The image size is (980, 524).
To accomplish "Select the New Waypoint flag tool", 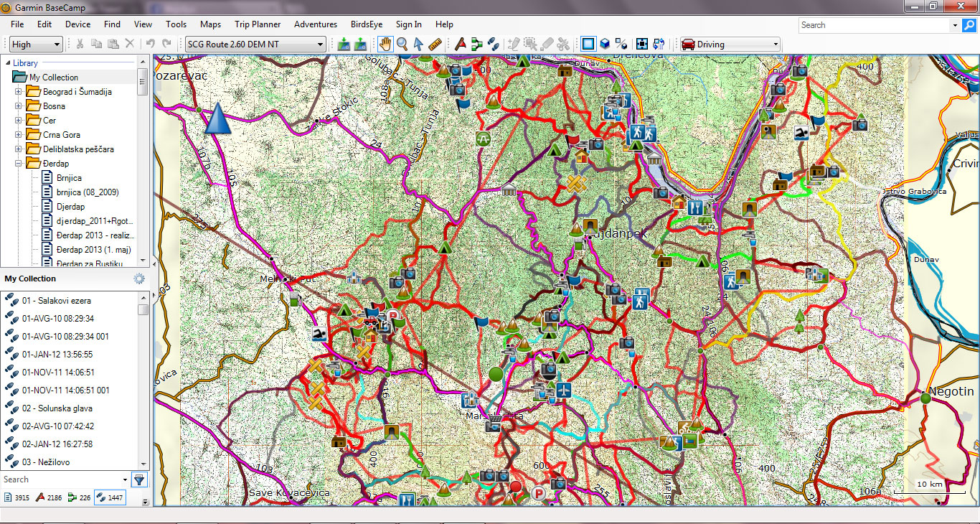I will pyautogui.click(x=461, y=45).
